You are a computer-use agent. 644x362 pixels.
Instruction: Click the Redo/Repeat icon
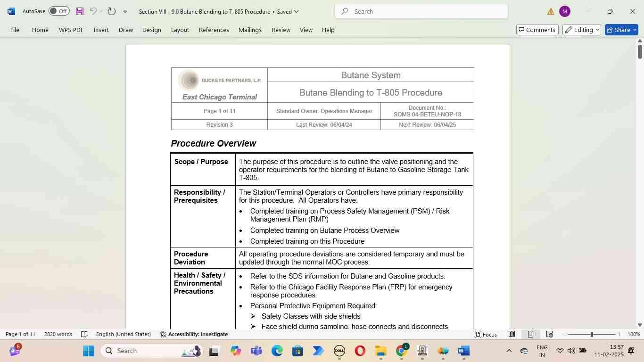(111, 11)
